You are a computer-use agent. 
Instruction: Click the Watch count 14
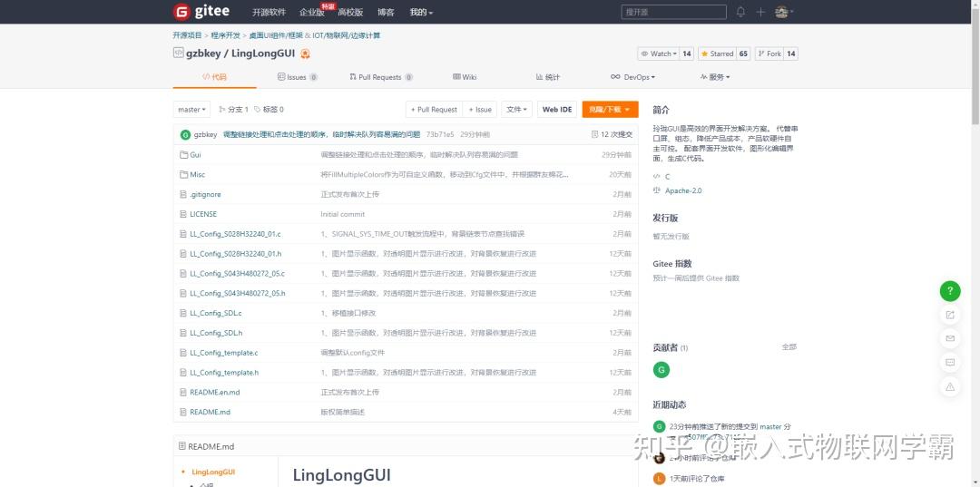pyautogui.click(x=687, y=54)
